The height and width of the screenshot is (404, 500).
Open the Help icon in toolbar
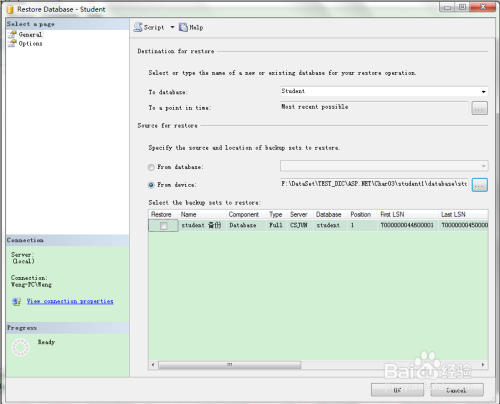(x=183, y=27)
